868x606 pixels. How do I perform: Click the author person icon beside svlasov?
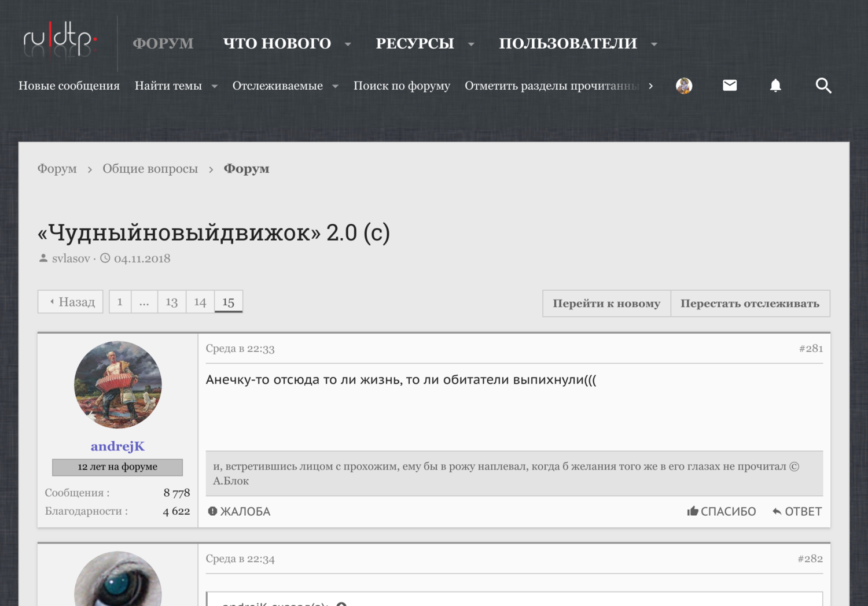pyautogui.click(x=43, y=258)
